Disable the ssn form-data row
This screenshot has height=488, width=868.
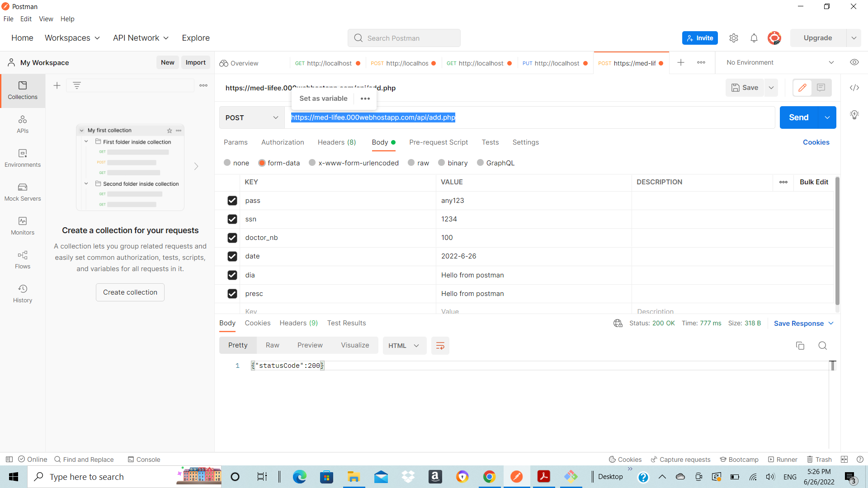coord(232,219)
